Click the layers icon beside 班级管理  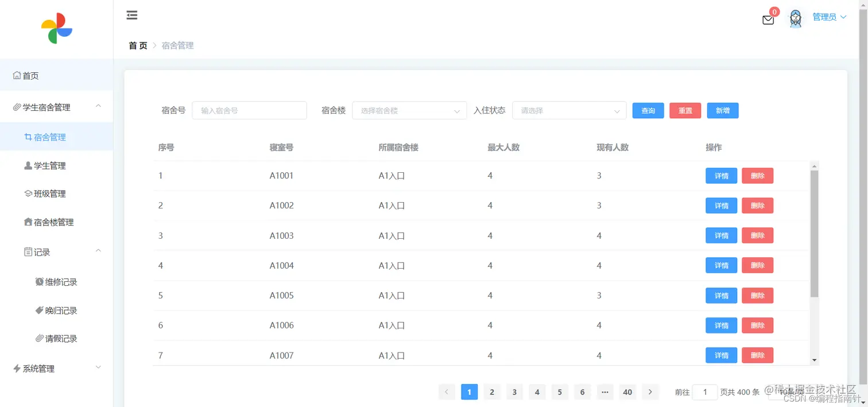tap(28, 193)
